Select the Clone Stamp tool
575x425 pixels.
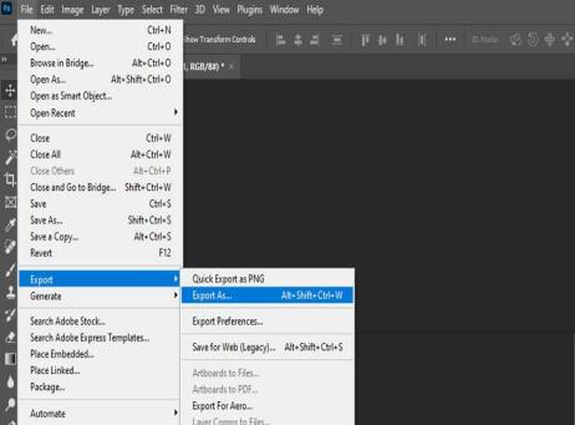(x=10, y=292)
